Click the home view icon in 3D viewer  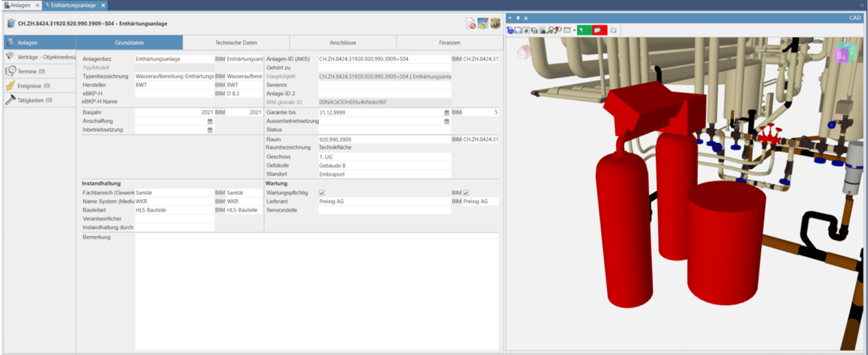[524, 51]
